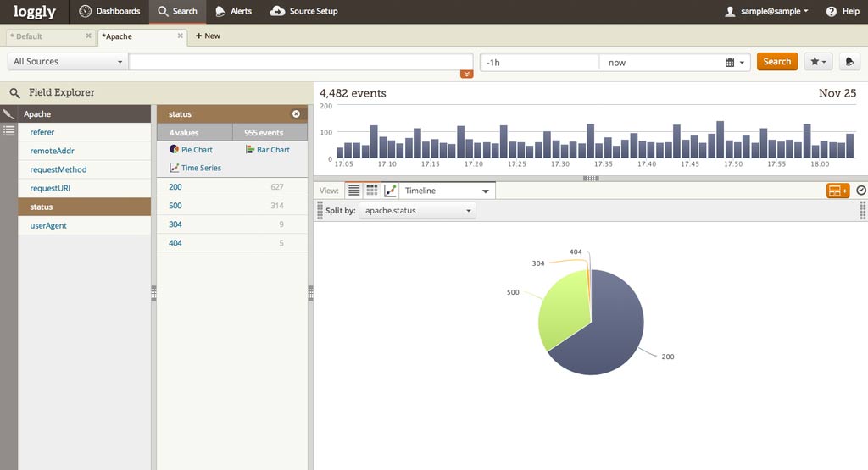Switch to the chart view
Viewport: 868px width, 470px height.
point(390,191)
